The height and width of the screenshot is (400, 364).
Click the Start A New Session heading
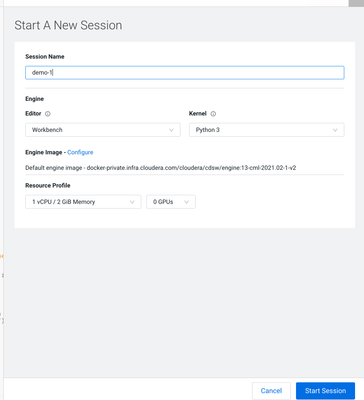click(x=68, y=25)
